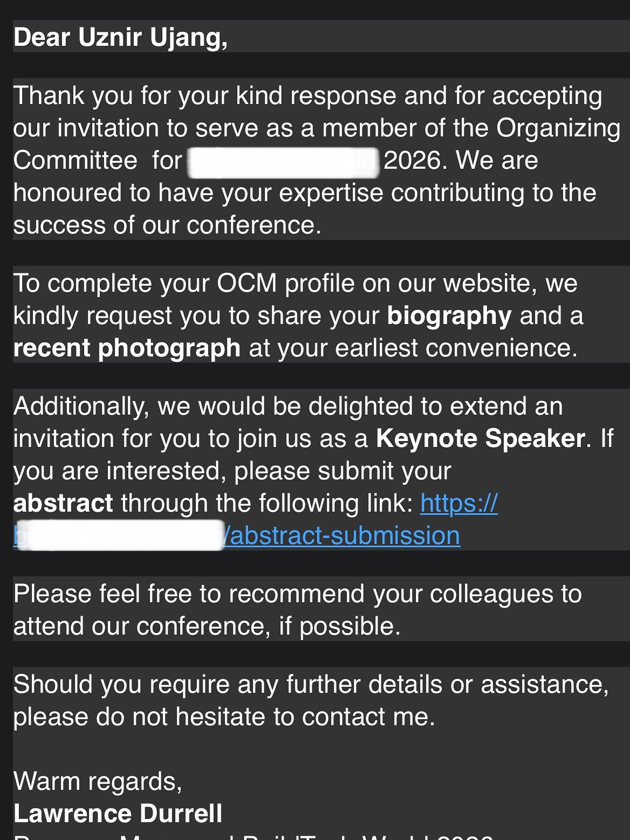Click the bold 'Keynote Speaker' text

[x=480, y=438]
